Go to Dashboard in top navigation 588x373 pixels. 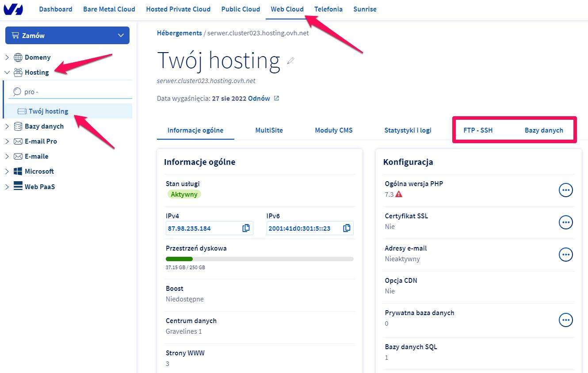(x=56, y=9)
